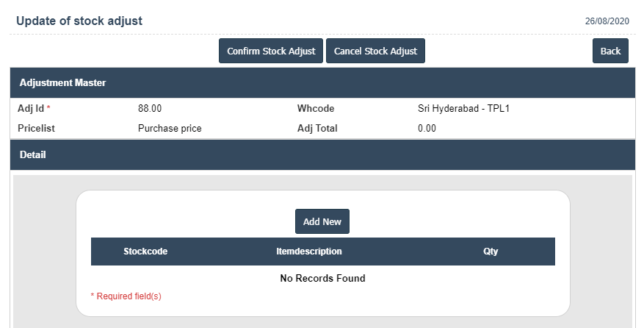Click the Update of stock adjust title

(79, 21)
